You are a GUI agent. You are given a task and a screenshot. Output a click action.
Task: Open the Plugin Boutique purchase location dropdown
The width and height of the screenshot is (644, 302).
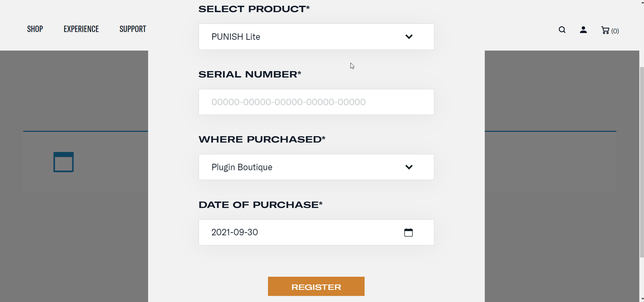(x=303, y=167)
